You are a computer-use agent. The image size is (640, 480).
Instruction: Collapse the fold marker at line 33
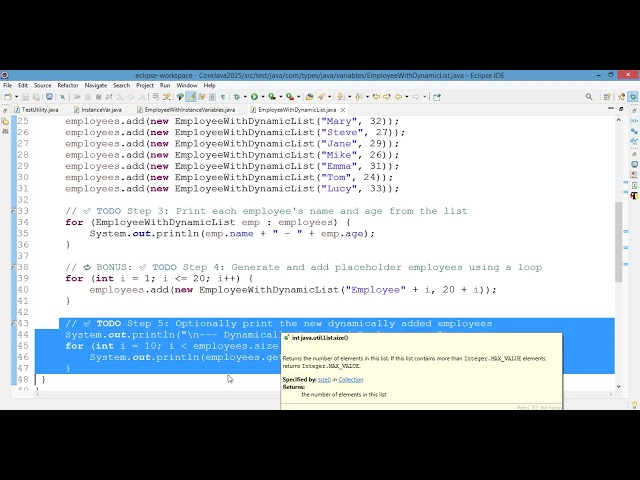click(13, 211)
